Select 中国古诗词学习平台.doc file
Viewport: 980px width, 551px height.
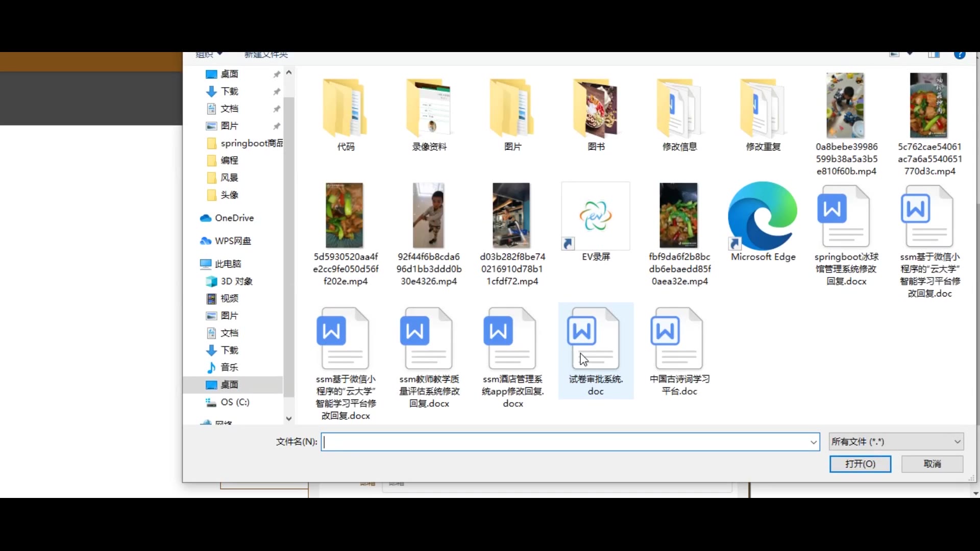click(679, 339)
